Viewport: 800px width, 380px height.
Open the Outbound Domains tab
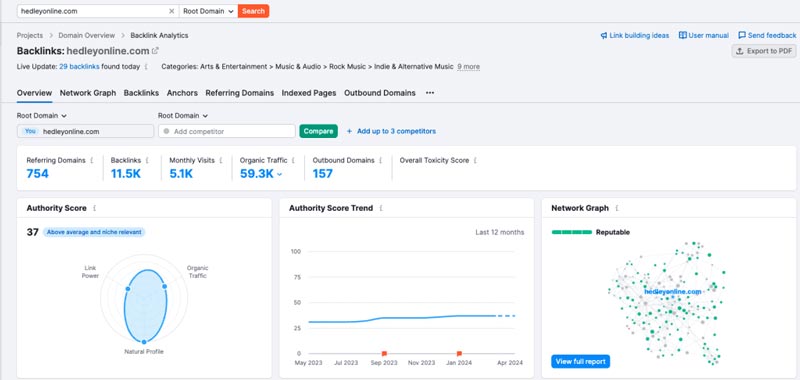coord(380,93)
